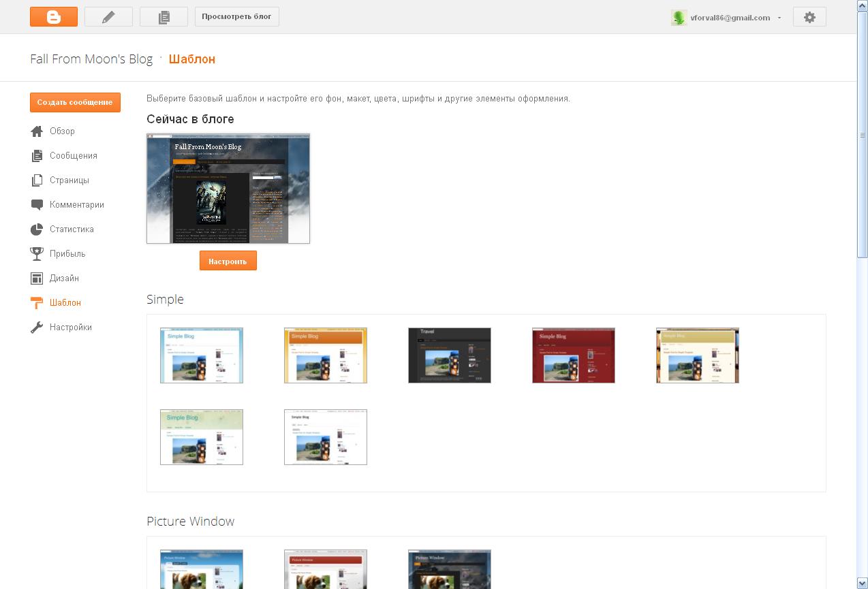This screenshot has height=589, width=868.
Task: Open the Обзор section
Action: pyautogui.click(x=62, y=131)
